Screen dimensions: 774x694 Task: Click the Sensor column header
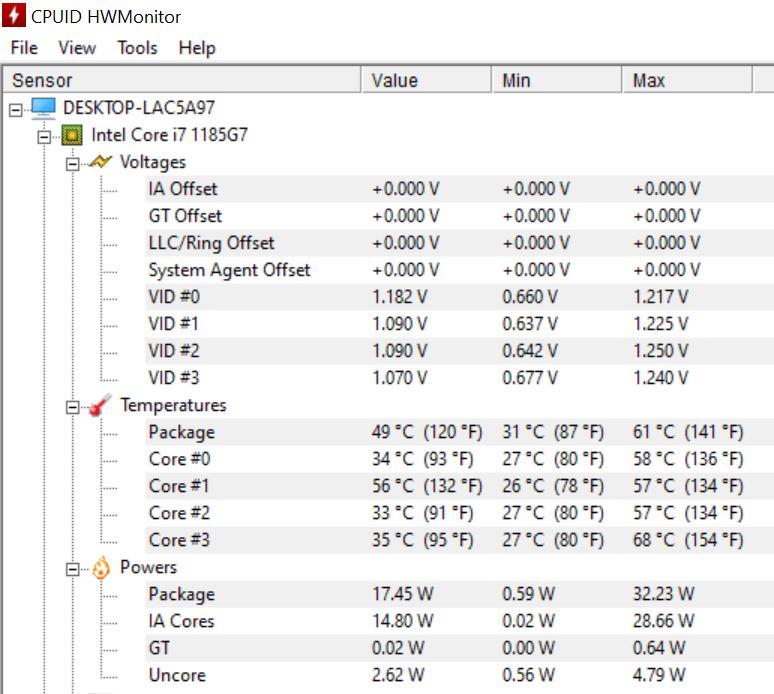[182, 80]
